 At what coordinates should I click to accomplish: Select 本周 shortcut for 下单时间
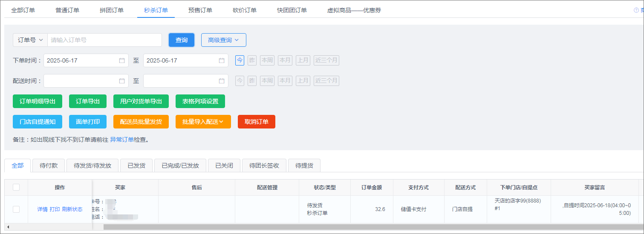(267, 60)
